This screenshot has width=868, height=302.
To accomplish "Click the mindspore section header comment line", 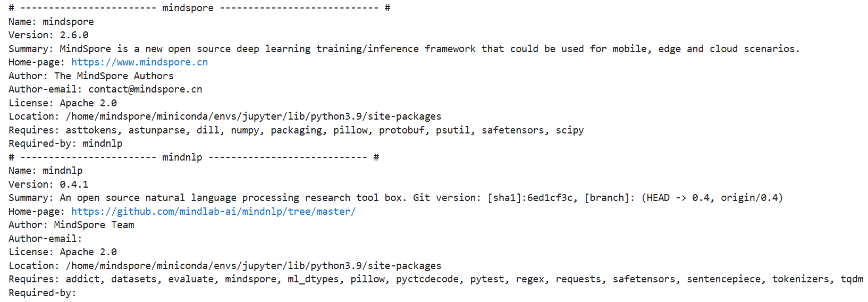I will (199, 8).
